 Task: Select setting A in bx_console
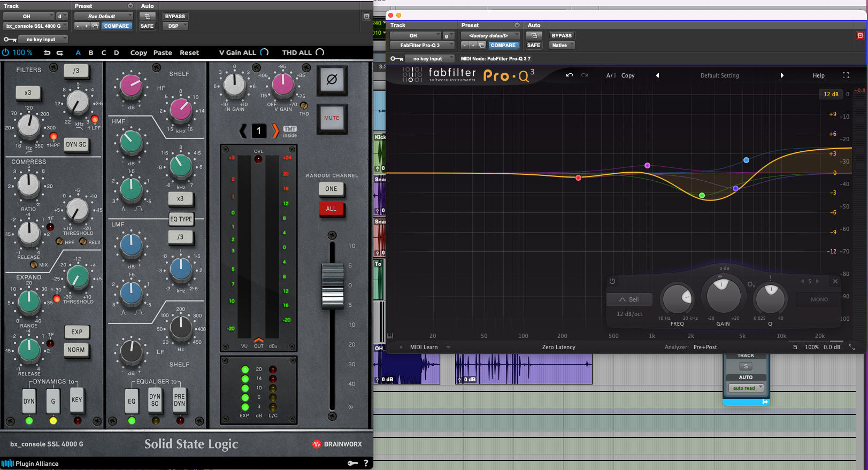(78, 53)
